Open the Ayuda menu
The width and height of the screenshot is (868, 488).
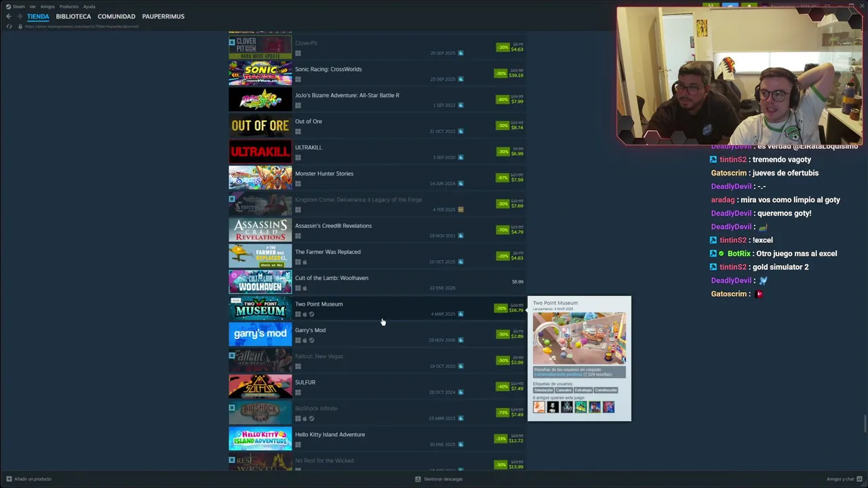pos(89,6)
